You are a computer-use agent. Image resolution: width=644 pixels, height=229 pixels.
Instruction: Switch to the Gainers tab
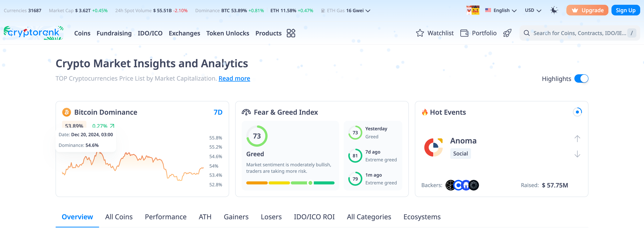[236, 217]
